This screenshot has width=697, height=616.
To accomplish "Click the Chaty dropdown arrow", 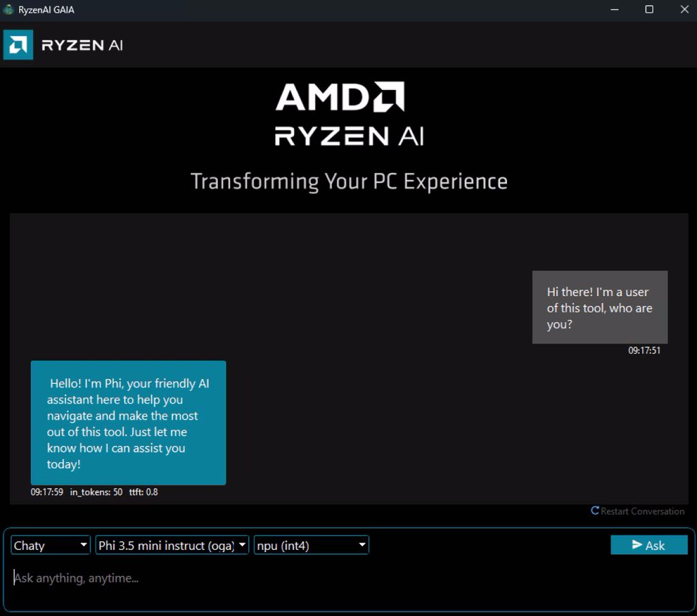I will [x=84, y=545].
